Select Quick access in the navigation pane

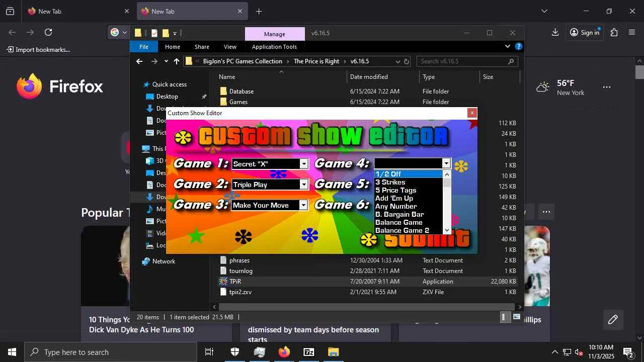pyautogui.click(x=170, y=84)
